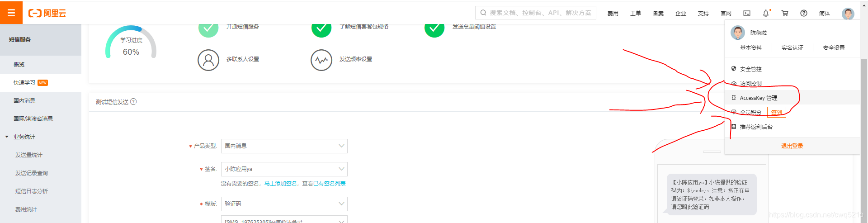Screen dimensions: 868x223
Task: Click the 推荐返利后台 icon
Action: tap(734, 127)
